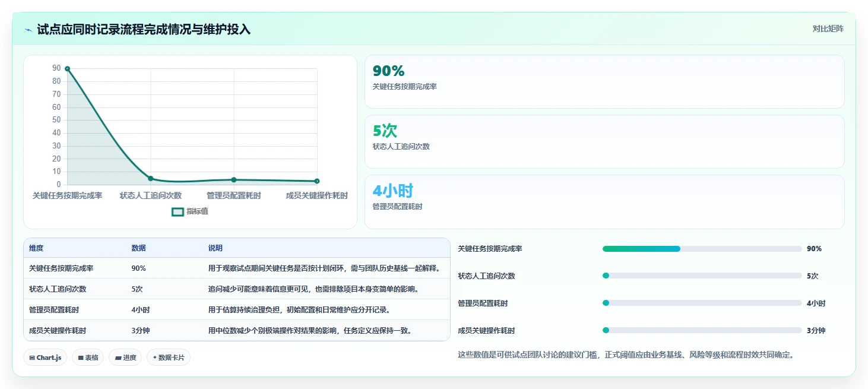This screenshot has height=389, width=868.
Task: Click table cell 关键任务按期完成率
Action: tap(61, 268)
